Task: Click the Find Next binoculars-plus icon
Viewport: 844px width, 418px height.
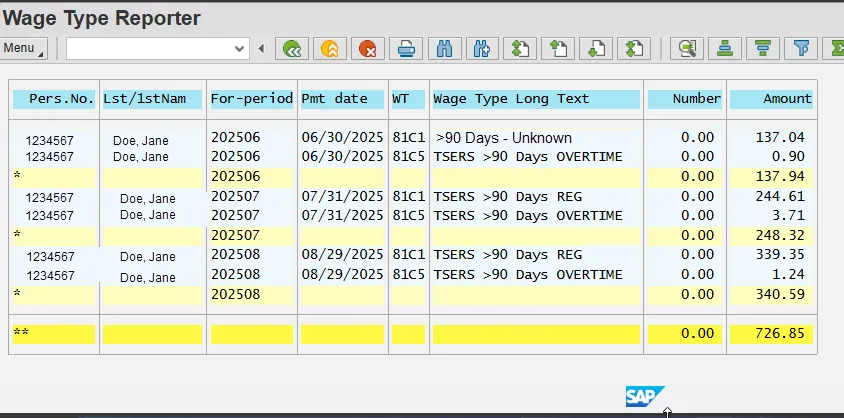Action: [x=482, y=48]
